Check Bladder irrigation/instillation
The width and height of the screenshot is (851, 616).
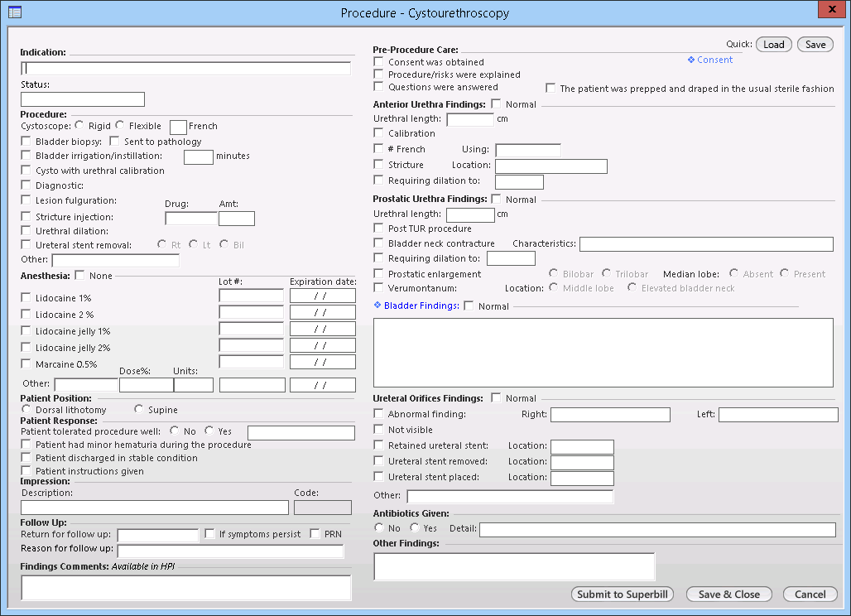[26, 156]
